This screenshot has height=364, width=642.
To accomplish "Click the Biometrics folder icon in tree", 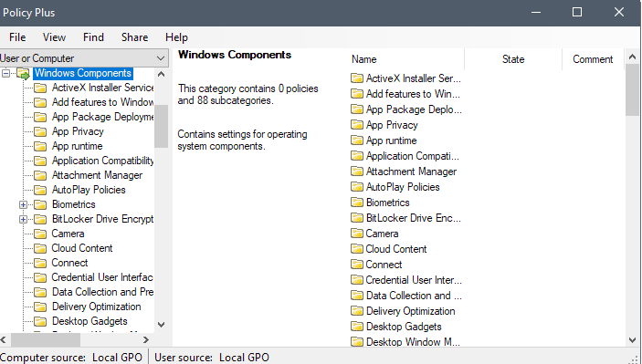I will [40, 204].
